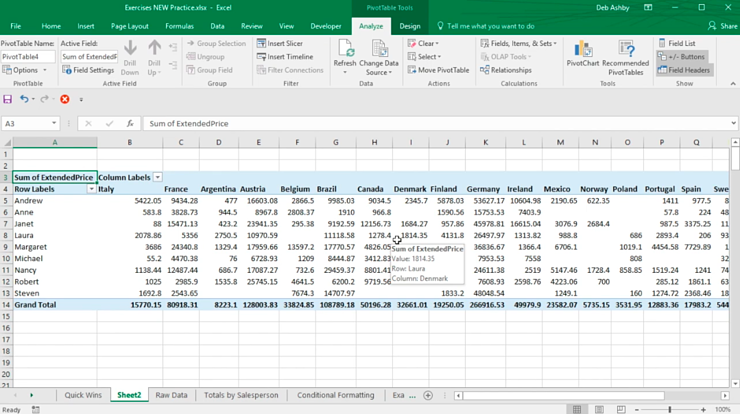
Task: Click the Active Field text box
Action: tap(89, 57)
